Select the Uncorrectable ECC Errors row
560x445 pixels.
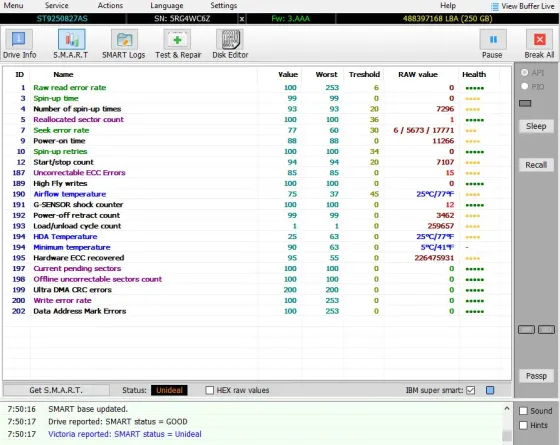point(257,172)
